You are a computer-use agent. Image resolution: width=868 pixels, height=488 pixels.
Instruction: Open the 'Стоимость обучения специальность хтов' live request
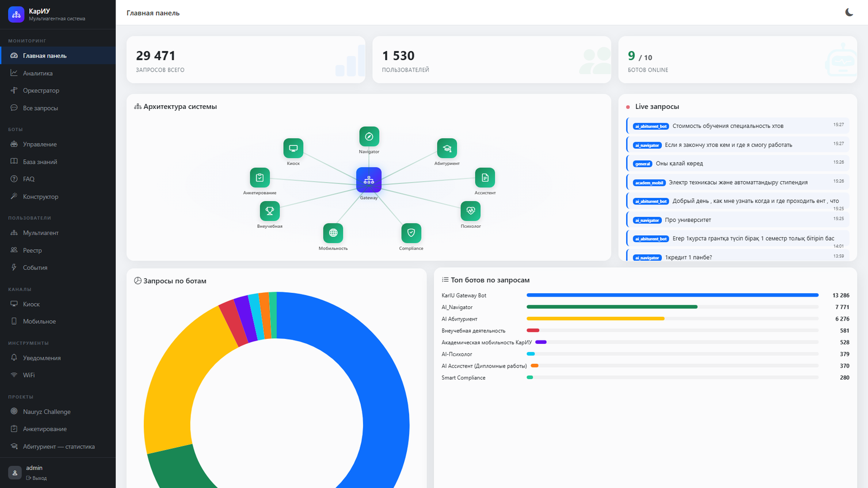(x=738, y=126)
